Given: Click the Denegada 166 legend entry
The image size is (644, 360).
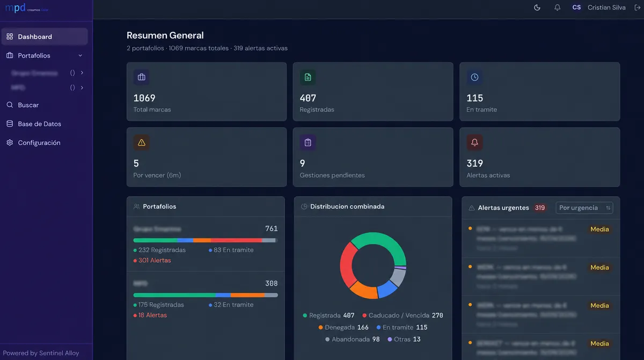Looking at the screenshot, I should click(x=344, y=327).
